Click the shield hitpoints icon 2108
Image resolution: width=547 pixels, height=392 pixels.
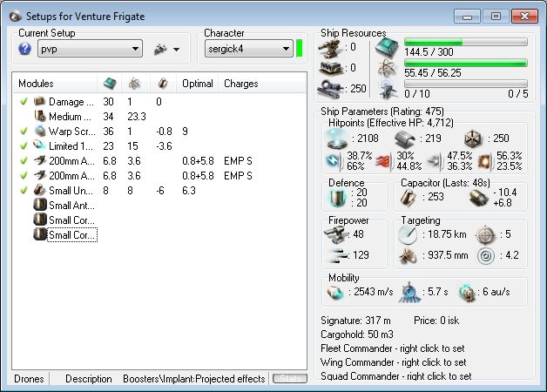coord(337,139)
